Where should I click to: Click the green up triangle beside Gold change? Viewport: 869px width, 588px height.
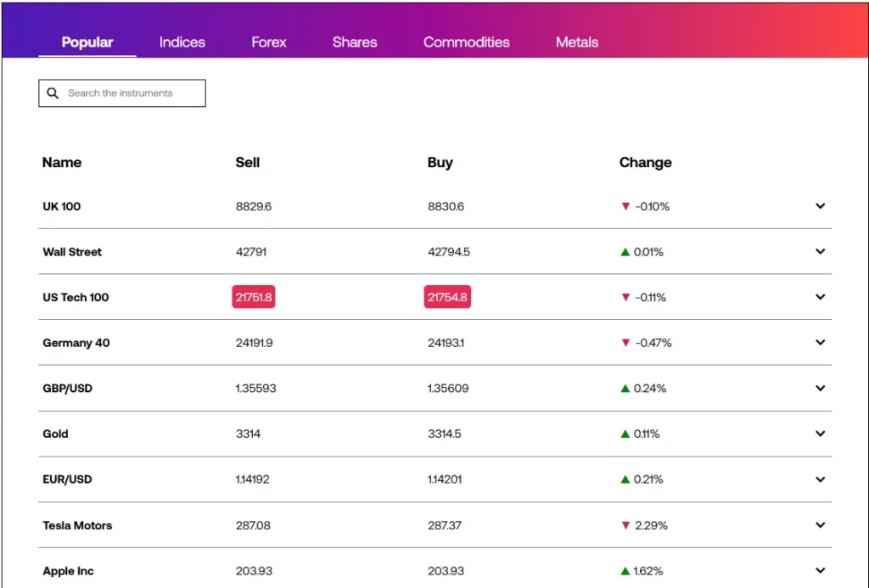tap(625, 434)
